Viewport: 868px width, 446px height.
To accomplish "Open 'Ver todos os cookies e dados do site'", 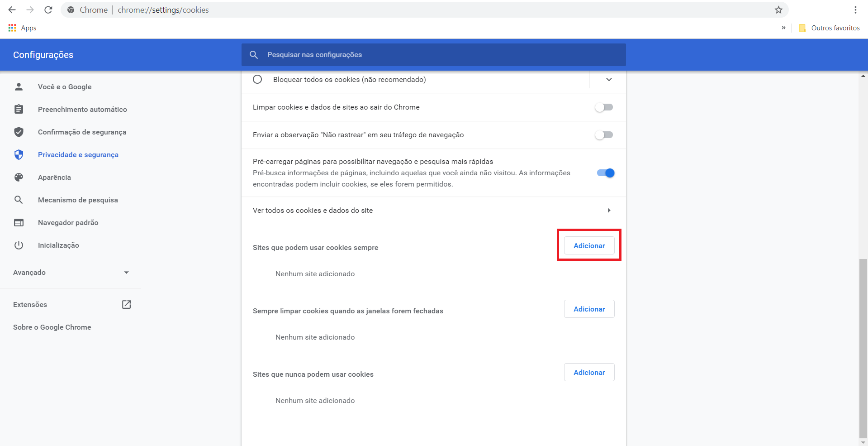I will [x=433, y=211].
